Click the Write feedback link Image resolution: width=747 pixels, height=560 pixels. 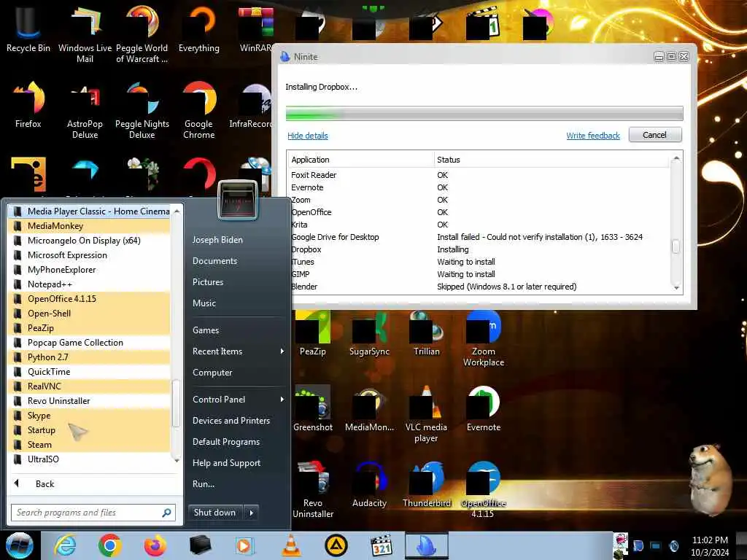click(x=593, y=136)
